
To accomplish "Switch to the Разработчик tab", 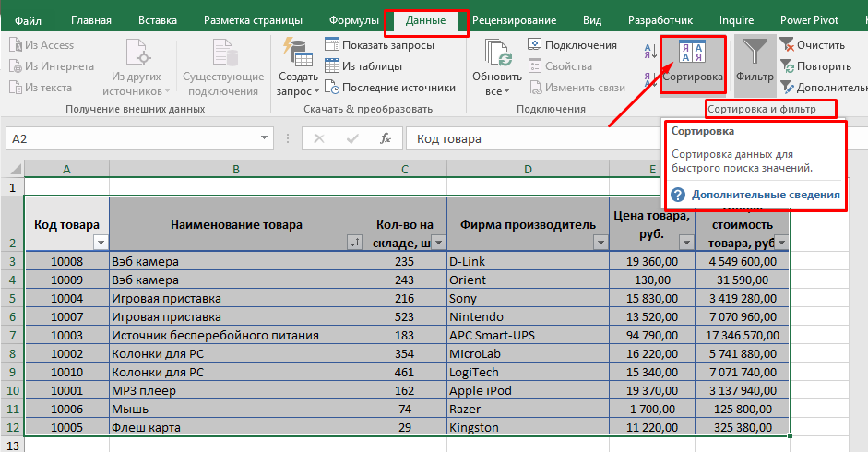I will tap(660, 20).
